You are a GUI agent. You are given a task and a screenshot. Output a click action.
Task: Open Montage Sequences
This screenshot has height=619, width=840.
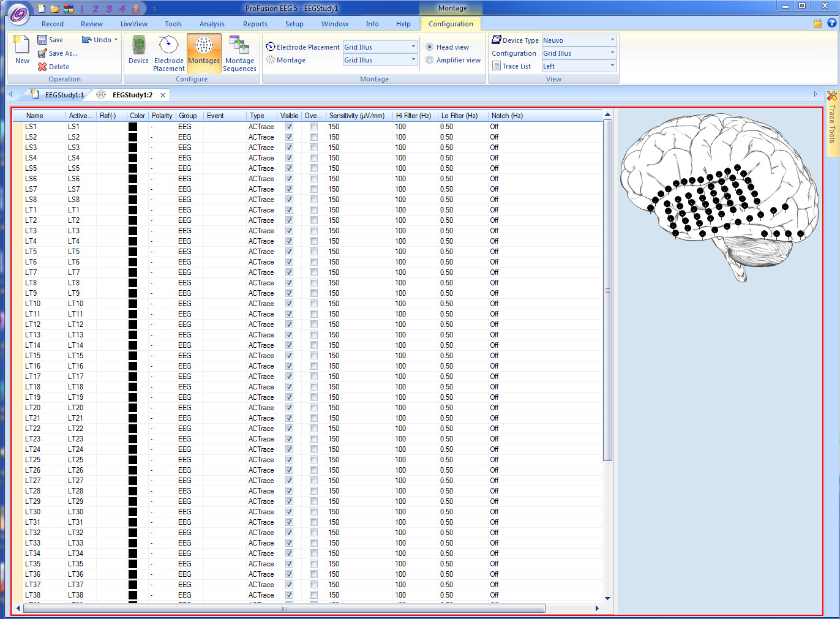pos(239,52)
